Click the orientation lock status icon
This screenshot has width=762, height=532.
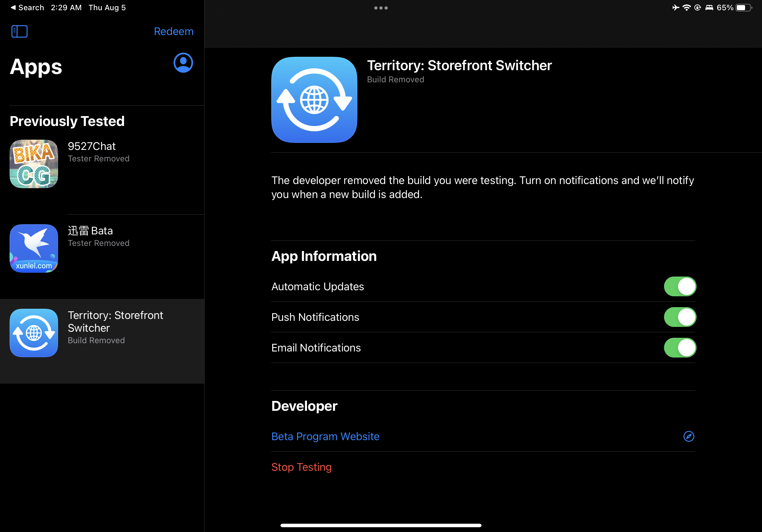(x=698, y=8)
